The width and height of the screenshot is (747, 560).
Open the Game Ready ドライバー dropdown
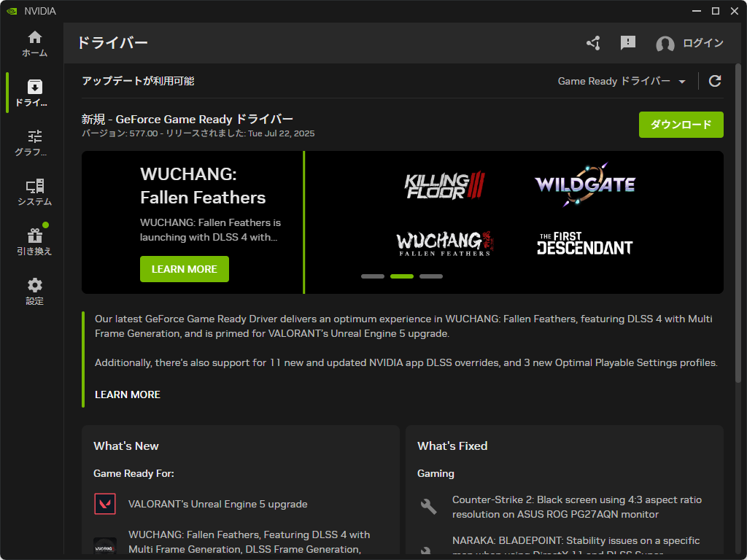pos(621,81)
